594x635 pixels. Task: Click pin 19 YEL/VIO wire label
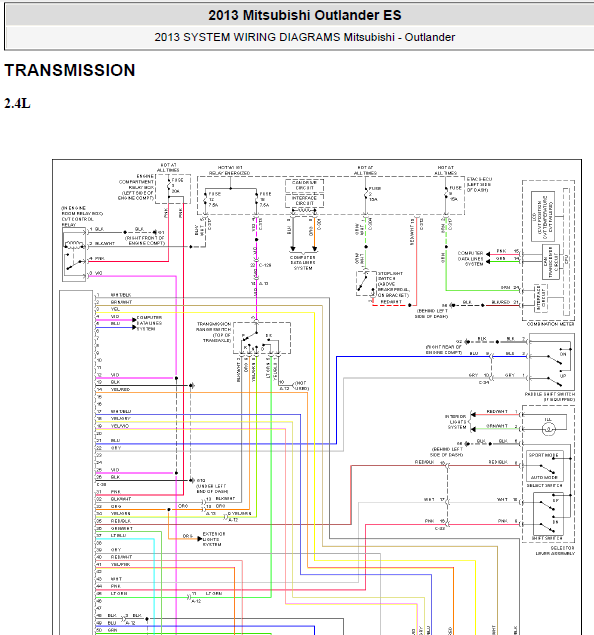point(119,426)
